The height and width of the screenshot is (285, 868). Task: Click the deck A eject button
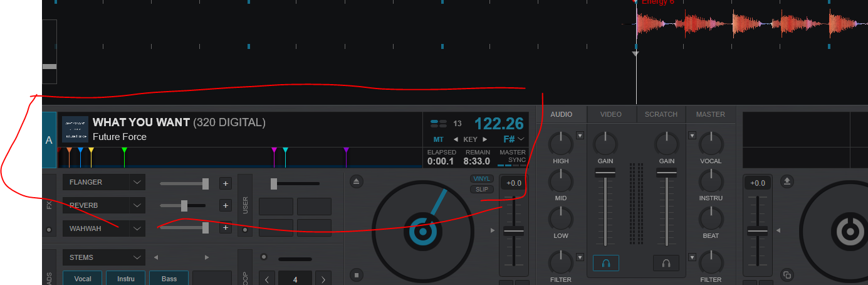click(x=356, y=181)
